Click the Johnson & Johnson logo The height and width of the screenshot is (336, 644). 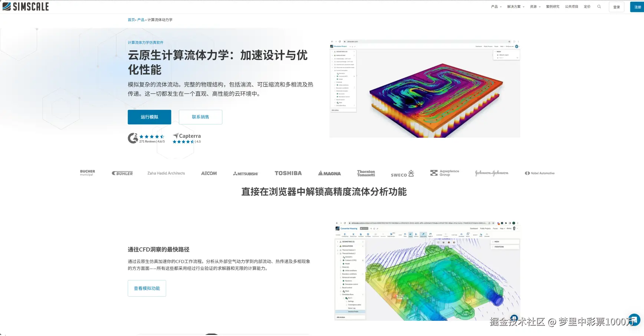[492, 173]
